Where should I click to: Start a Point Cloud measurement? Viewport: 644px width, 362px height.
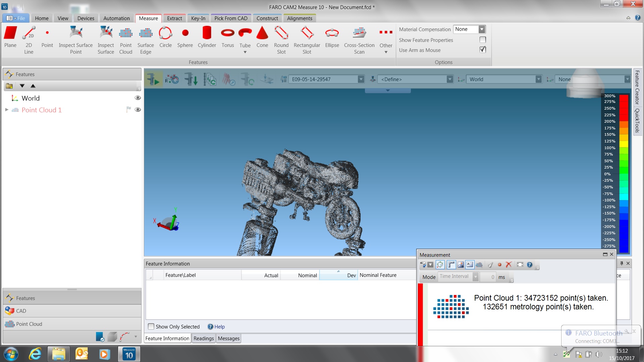coord(126,40)
